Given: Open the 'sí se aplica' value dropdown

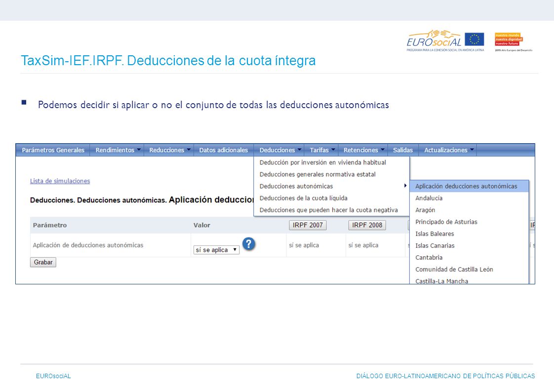Looking at the screenshot, I should (217, 250).
